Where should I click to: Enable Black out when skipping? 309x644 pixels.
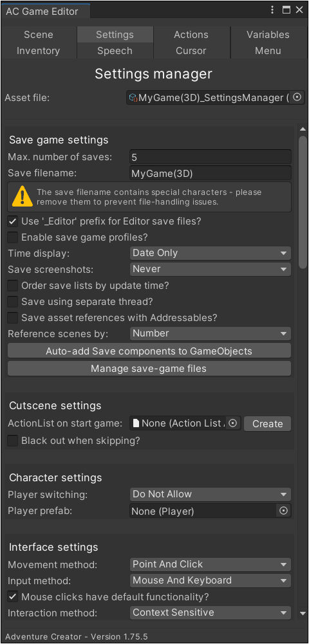13,441
